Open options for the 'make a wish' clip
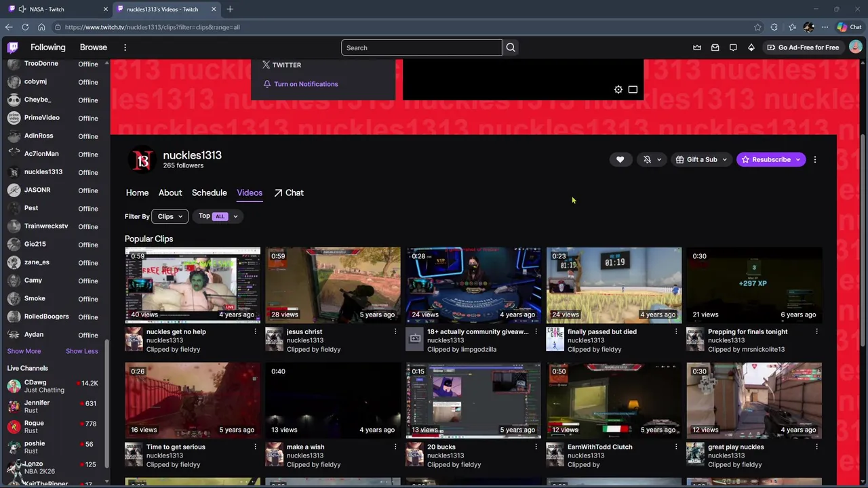 coord(395,447)
